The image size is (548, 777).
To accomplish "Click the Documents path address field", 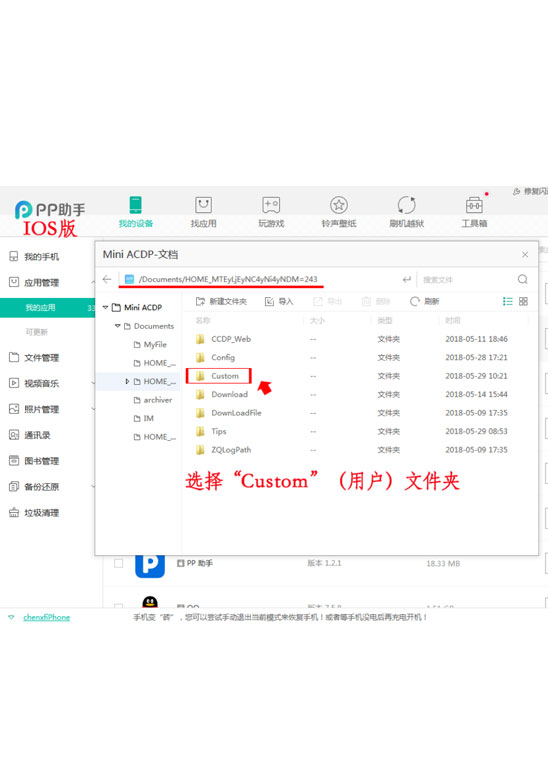I will 258,279.
